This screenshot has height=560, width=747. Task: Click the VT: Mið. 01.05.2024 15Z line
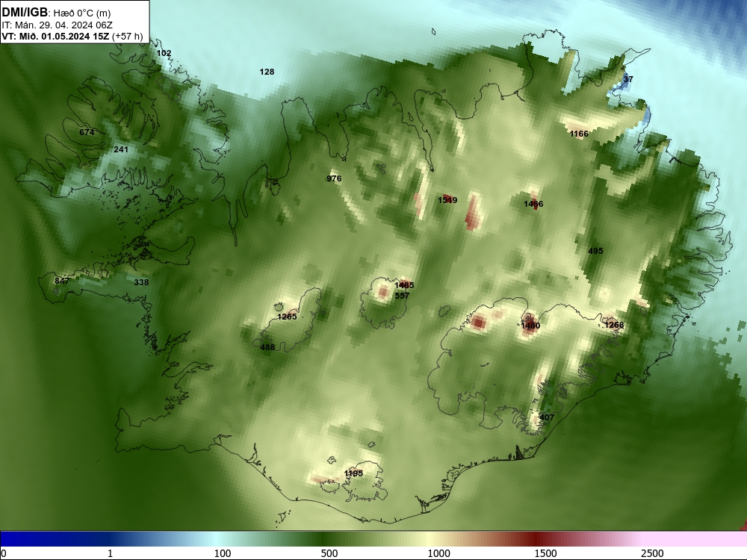click(72, 36)
